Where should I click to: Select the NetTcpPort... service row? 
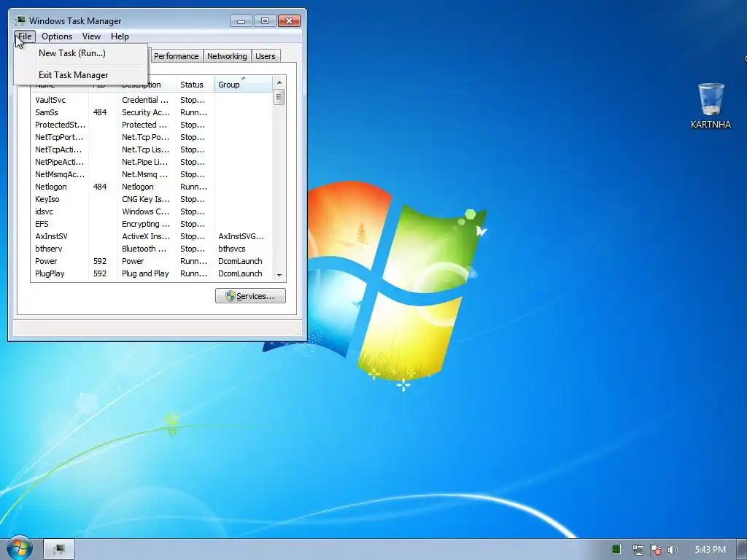(x=152, y=137)
